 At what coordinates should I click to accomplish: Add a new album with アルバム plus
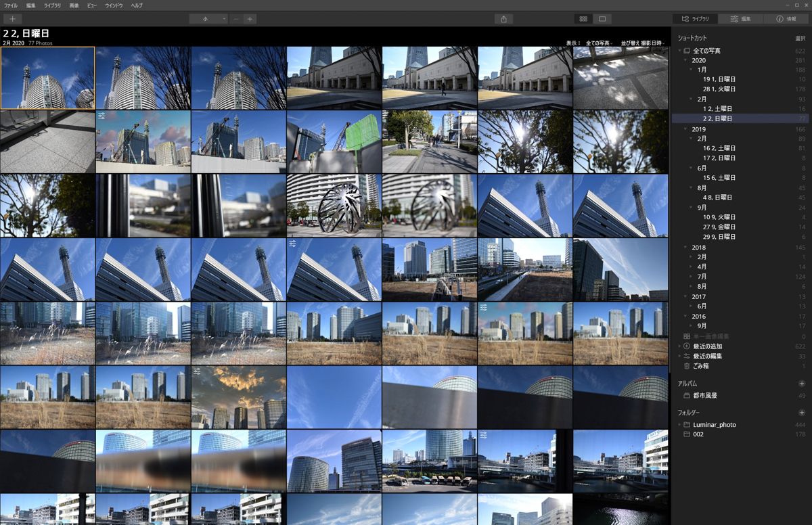point(802,384)
